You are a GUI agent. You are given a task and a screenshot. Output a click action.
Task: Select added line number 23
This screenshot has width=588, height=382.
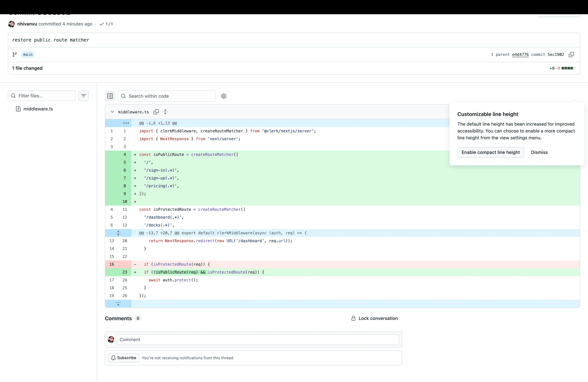point(125,272)
